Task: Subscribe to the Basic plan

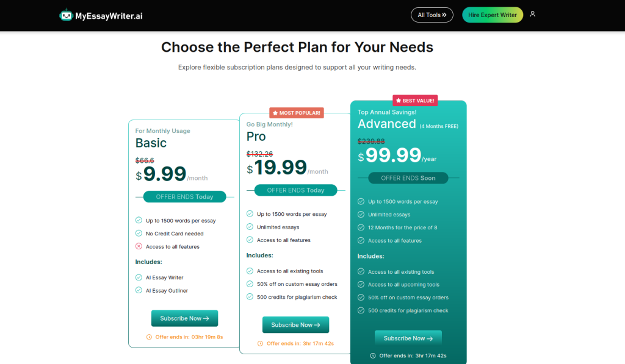Action: pyautogui.click(x=184, y=318)
